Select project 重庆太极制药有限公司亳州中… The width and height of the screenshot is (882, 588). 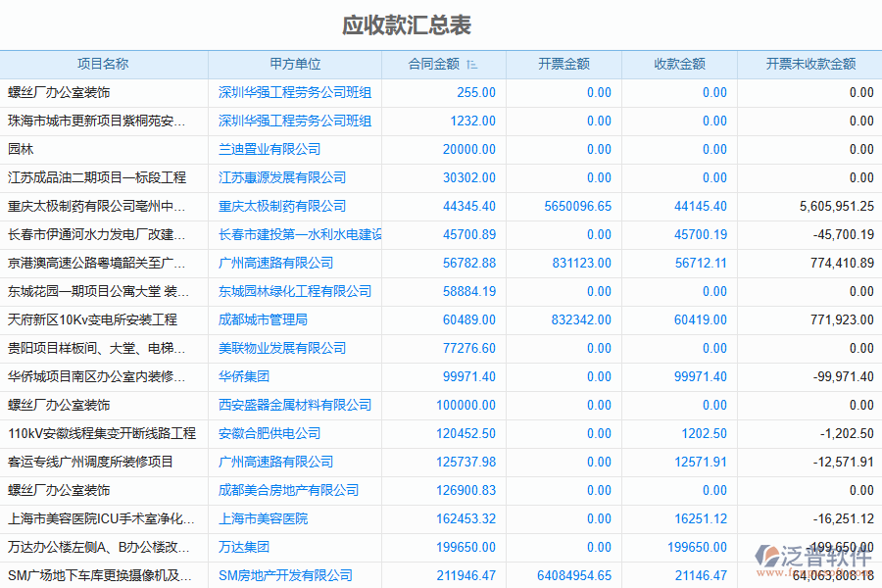click(96, 206)
